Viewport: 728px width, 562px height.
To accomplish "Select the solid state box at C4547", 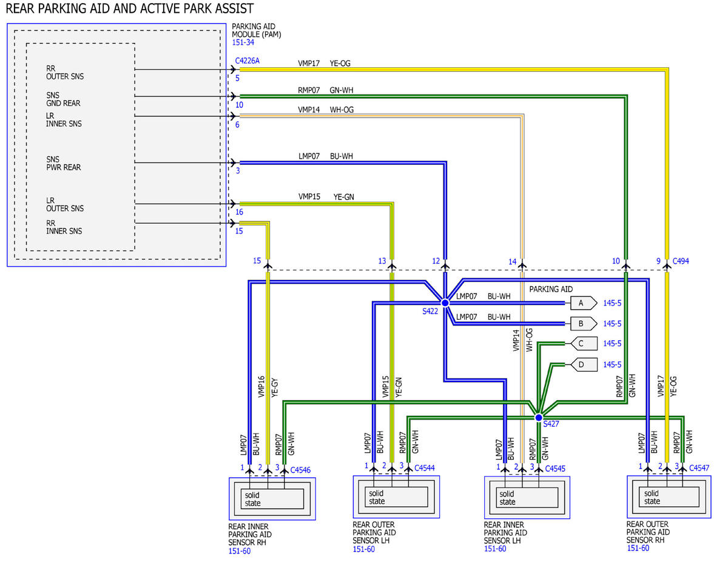I will [x=670, y=497].
